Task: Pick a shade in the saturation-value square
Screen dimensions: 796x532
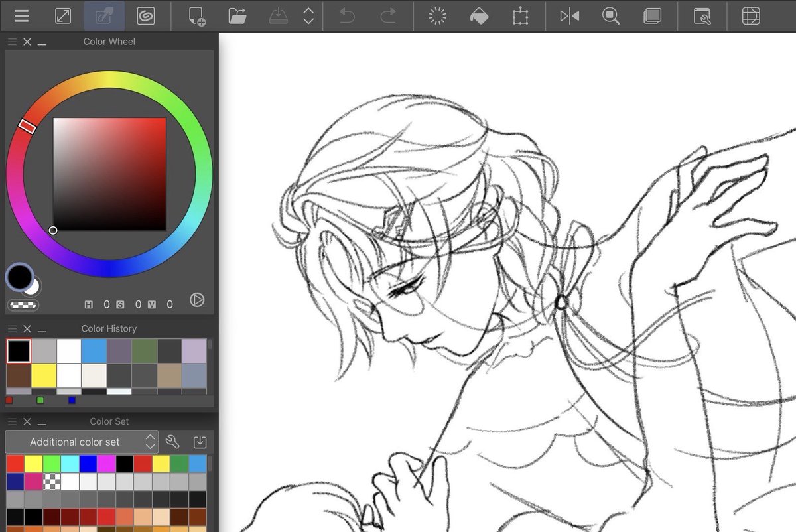Action: [109, 174]
